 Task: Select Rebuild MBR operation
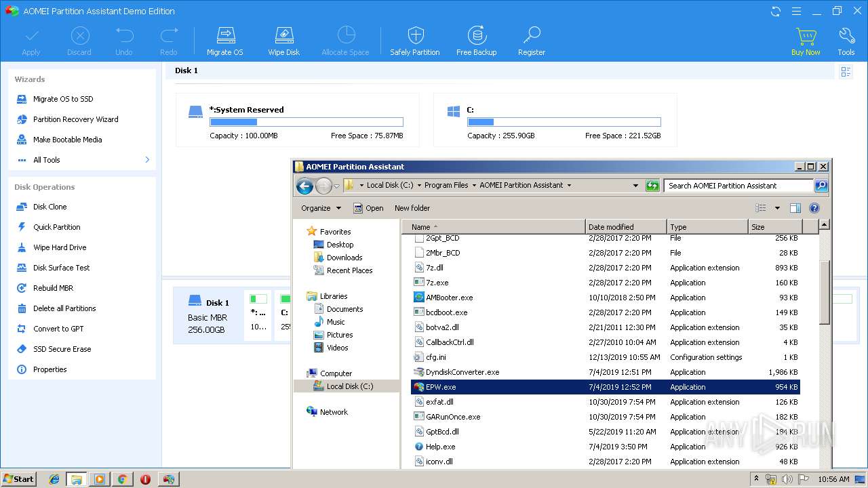pyautogui.click(x=53, y=288)
